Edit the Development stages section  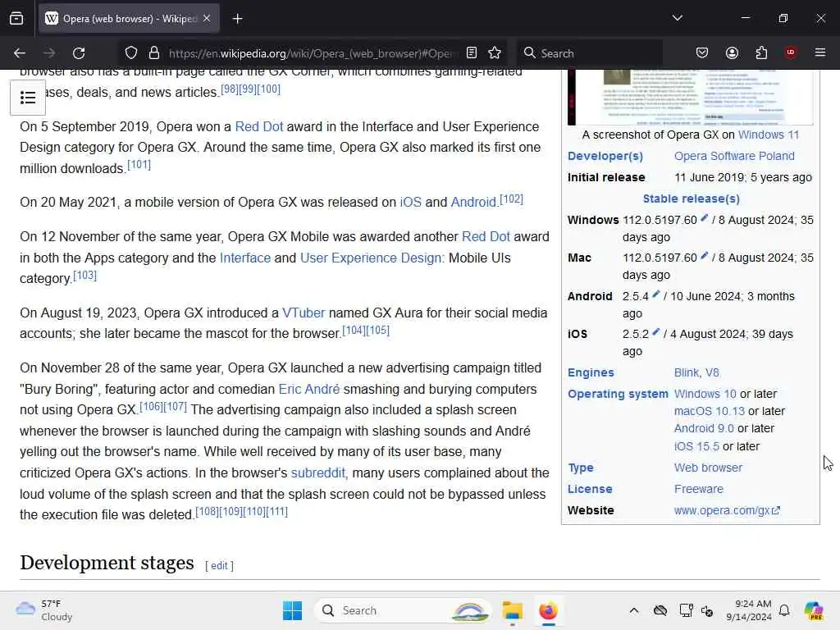click(x=219, y=566)
